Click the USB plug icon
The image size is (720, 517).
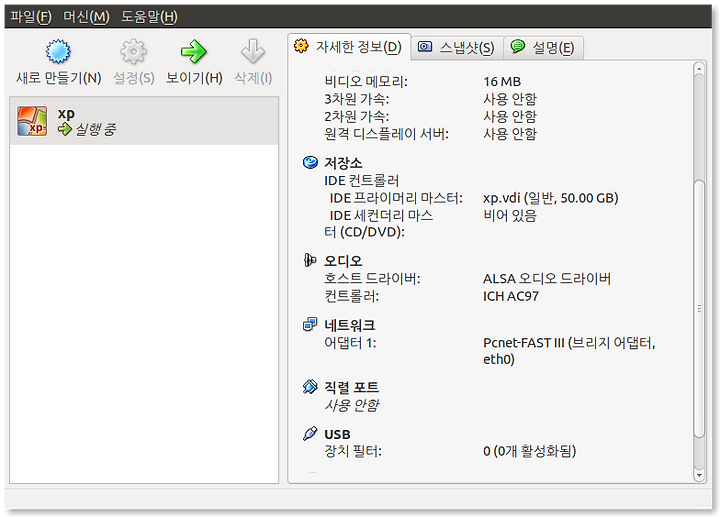(x=310, y=433)
